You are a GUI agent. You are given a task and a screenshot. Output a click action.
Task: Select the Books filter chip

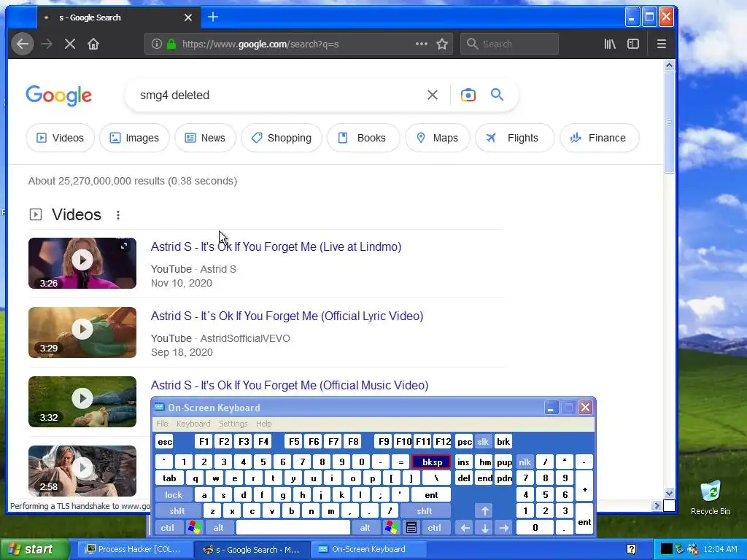(x=363, y=138)
